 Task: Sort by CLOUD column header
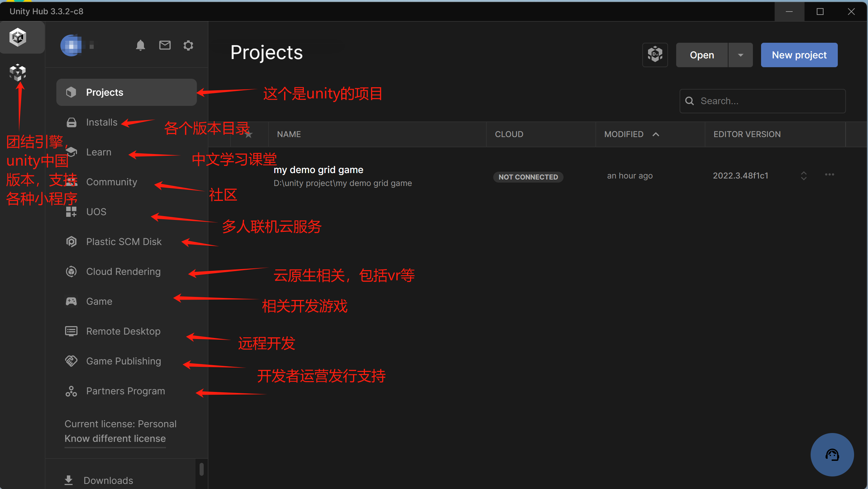(x=509, y=134)
